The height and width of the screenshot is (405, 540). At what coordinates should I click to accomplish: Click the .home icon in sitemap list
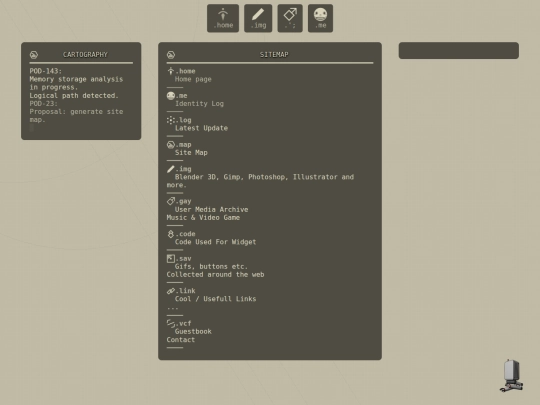pyautogui.click(x=170, y=71)
